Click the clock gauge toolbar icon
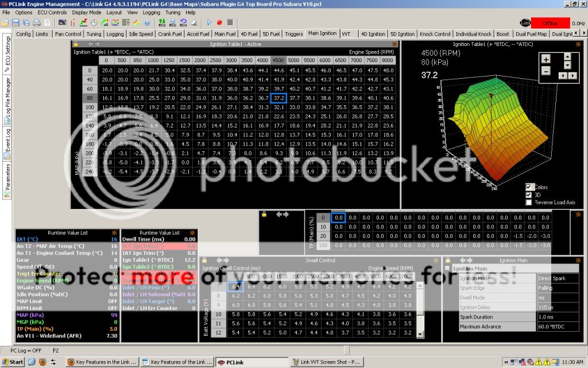This screenshot has width=588, height=368. [x=94, y=23]
